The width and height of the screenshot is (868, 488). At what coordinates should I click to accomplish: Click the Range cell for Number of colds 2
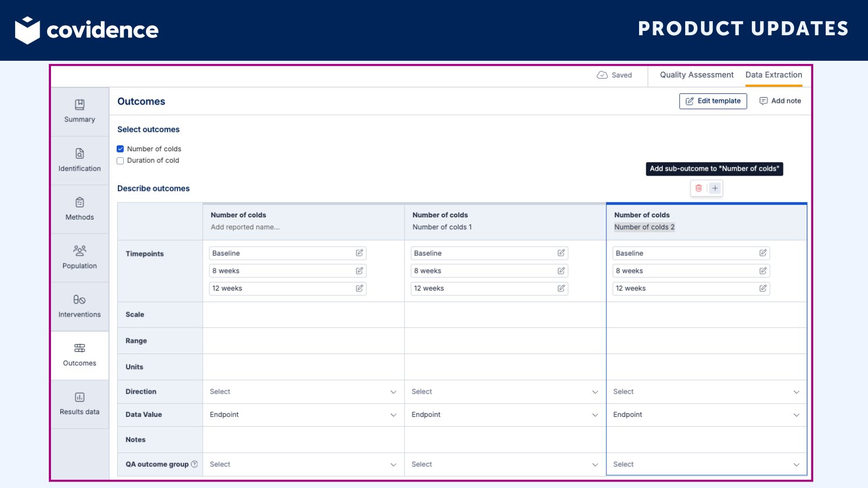(x=706, y=341)
